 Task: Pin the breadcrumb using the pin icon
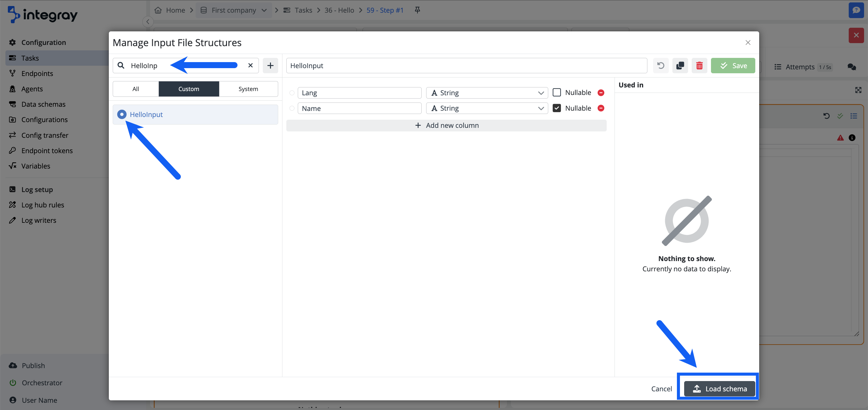(x=417, y=10)
